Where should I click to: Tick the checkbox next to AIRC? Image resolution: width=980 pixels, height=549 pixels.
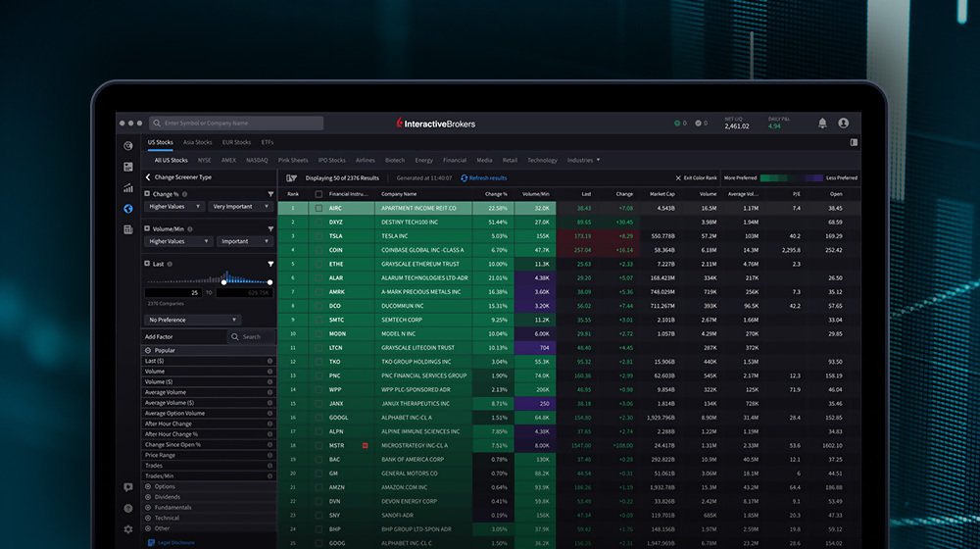tap(318, 209)
